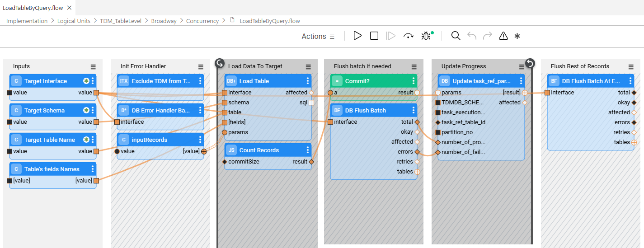644x248 pixels.
Task: Click the inputRecords C type icon
Action: tap(124, 140)
